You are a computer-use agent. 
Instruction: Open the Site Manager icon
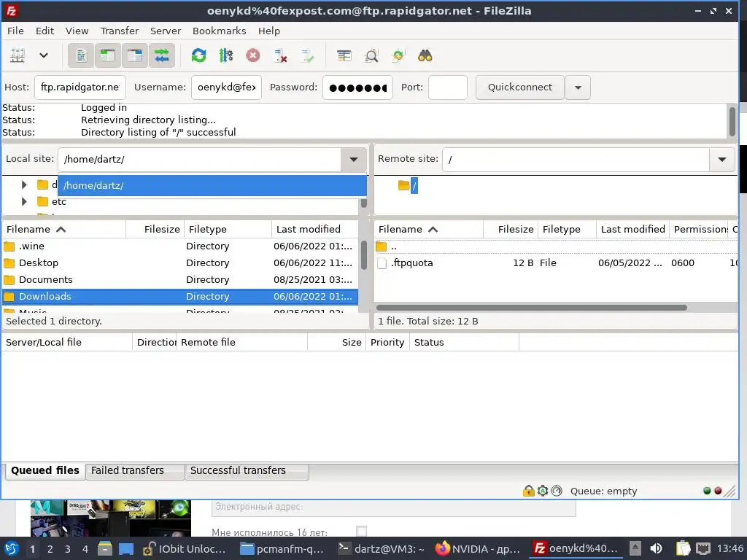coord(18,55)
